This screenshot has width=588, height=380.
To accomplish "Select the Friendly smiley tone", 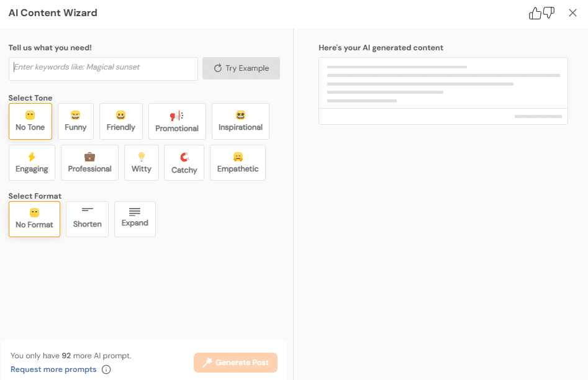I will click(120, 121).
